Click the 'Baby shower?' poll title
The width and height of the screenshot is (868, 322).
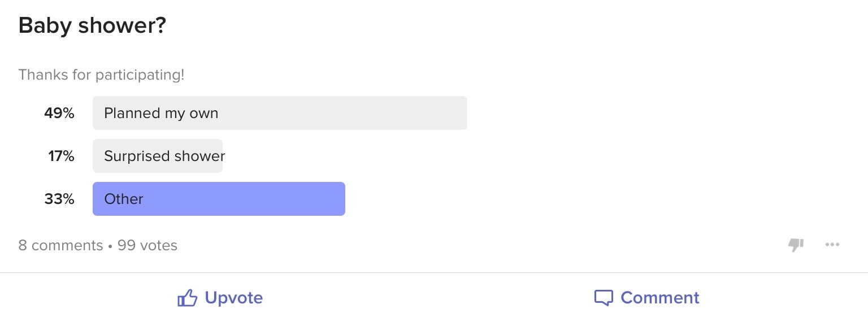pyautogui.click(x=92, y=26)
